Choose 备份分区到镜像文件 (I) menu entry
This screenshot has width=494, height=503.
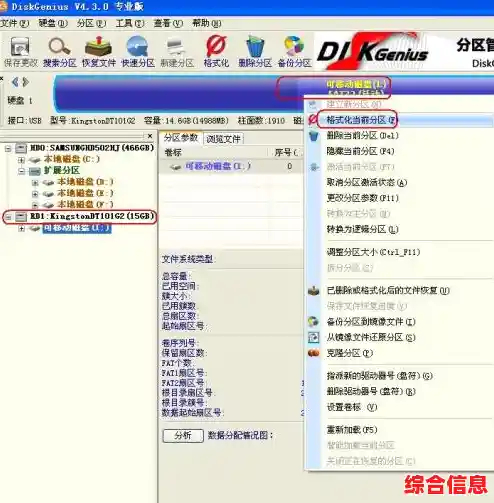tap(371, 322)
